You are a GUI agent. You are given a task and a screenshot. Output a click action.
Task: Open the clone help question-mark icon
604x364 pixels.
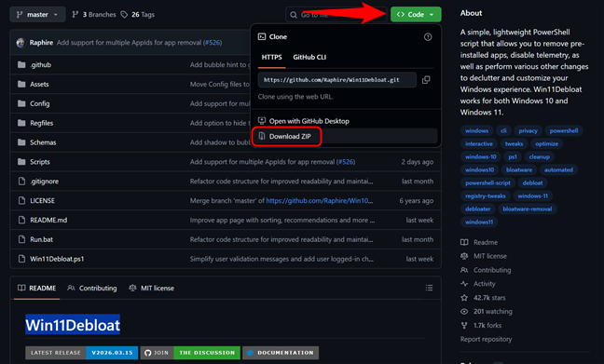428,37
